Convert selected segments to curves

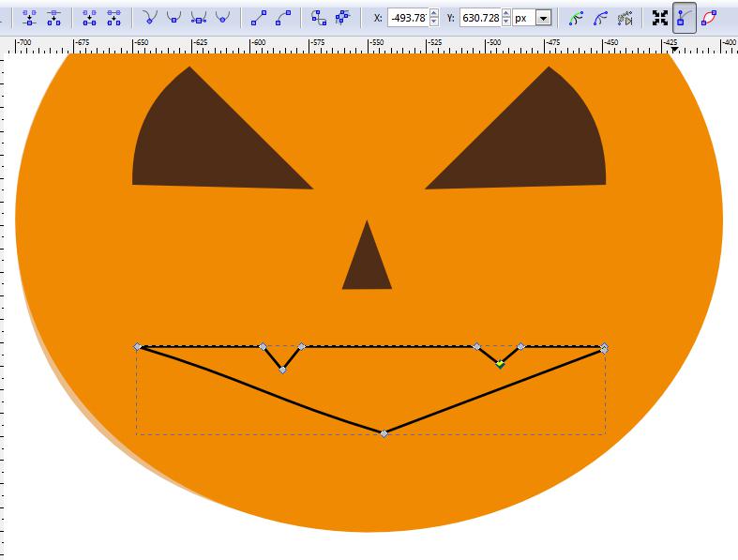pyautogui.click(x=282, y=17)
